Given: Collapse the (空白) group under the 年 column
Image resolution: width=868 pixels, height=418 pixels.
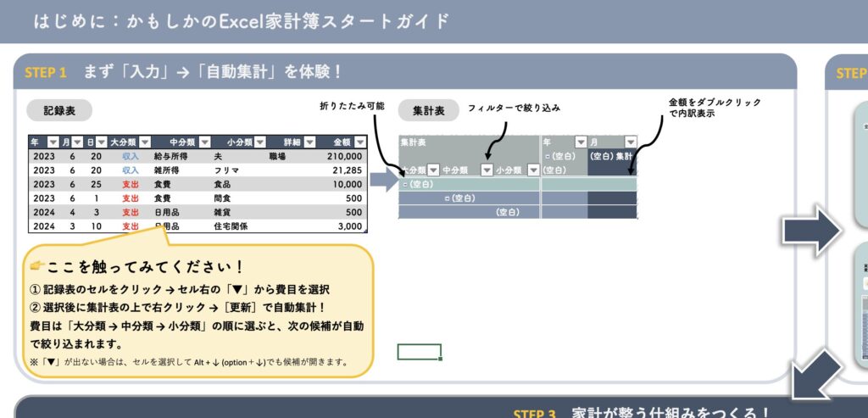Looking at the screenshot, I should (547, 157).
